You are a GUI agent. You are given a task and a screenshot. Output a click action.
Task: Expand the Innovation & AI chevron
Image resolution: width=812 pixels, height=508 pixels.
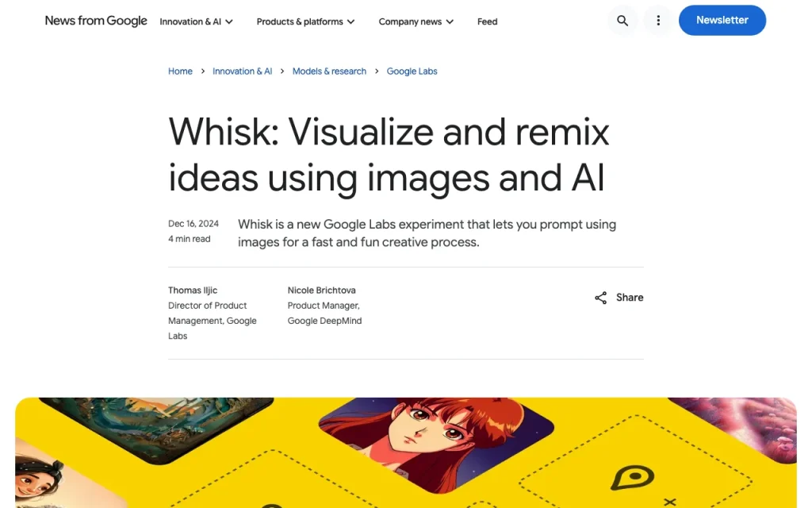tap(229, 21)
